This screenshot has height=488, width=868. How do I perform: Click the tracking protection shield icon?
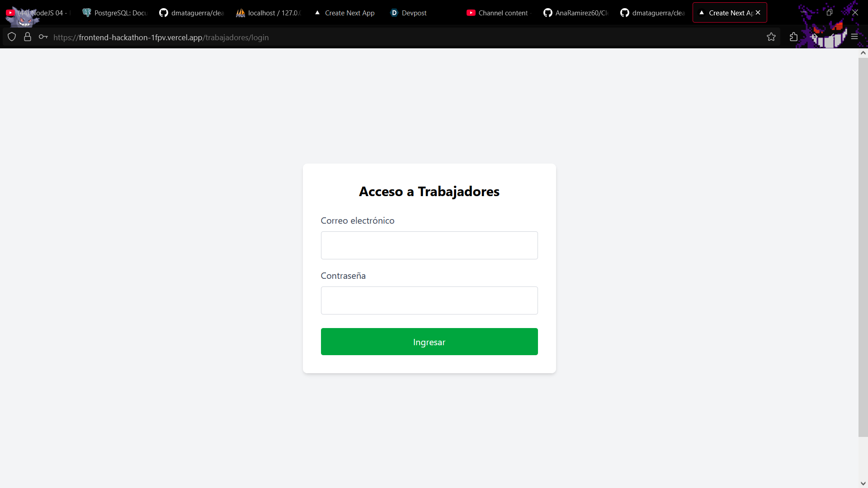click(12, 37)
